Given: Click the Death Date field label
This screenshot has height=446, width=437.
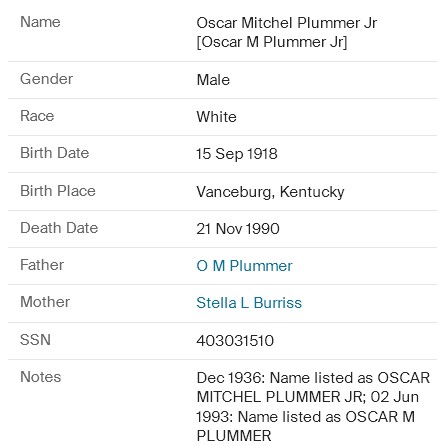Looking at the screenshot, I should click(59, 228).
